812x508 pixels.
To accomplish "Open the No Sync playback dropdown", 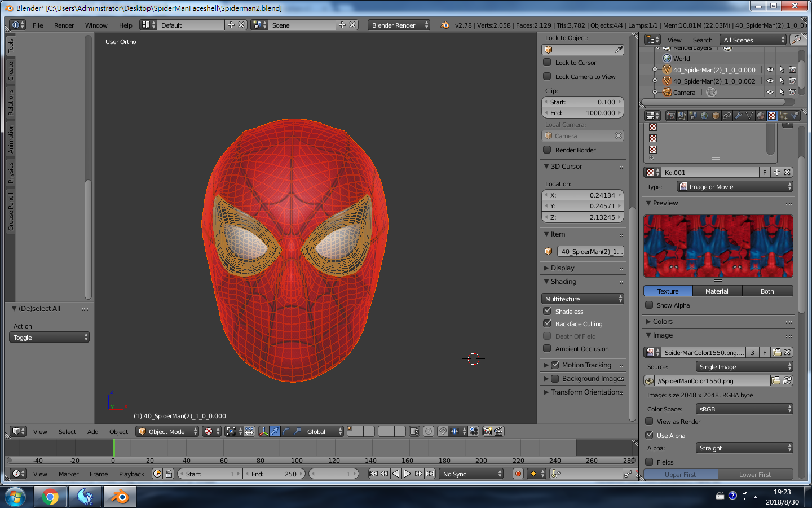I will (471, 474).
